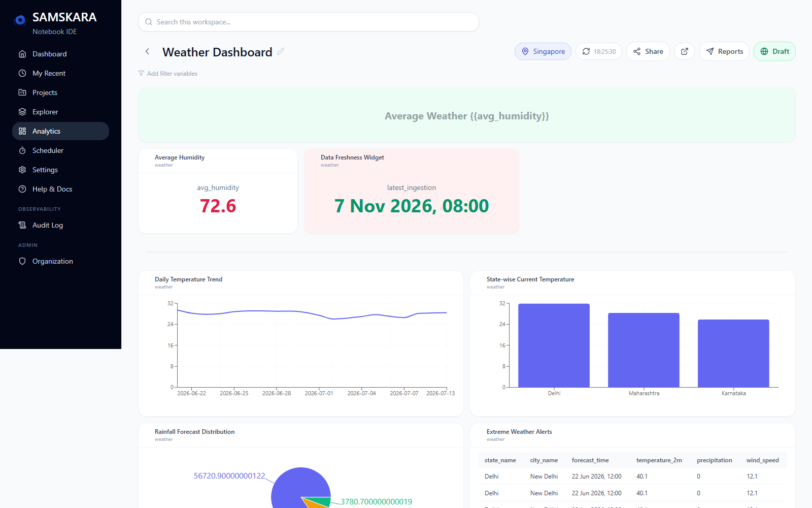Click the 7 Nov 2026, 08:00 value
This screenshot has height=508, width=812.
[412, 206]
